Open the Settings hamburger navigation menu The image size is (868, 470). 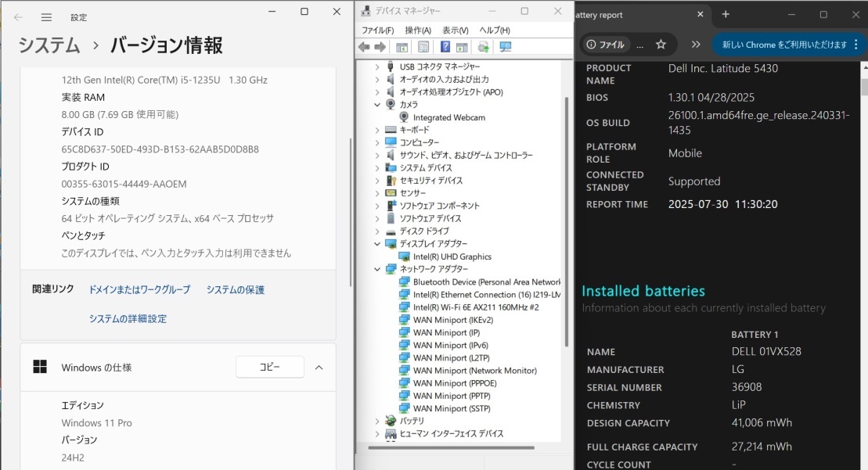coord(46,17)
